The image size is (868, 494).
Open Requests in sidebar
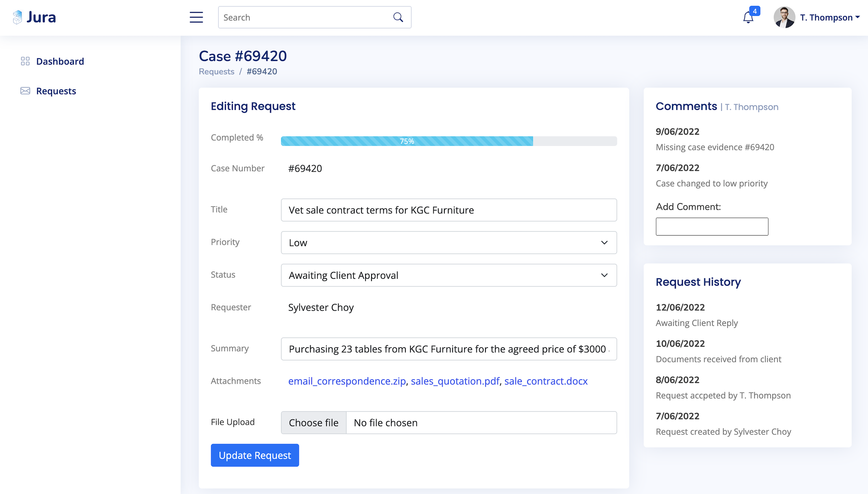tap(56, 91)
